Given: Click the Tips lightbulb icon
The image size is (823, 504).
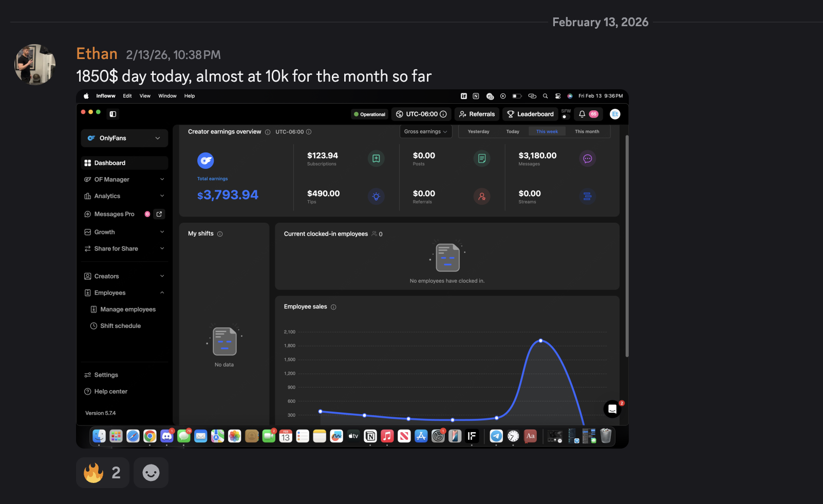Looking at the screenshot, I should [376, 197].
